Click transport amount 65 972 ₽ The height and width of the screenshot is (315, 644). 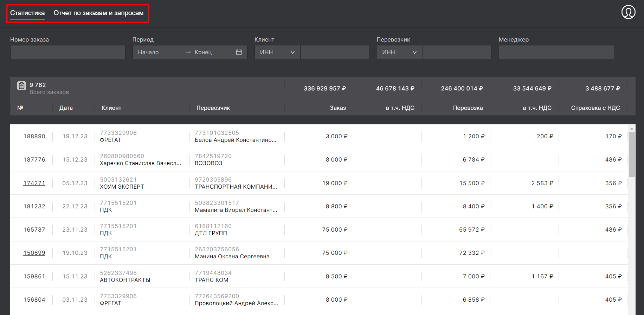coord(472,229)
